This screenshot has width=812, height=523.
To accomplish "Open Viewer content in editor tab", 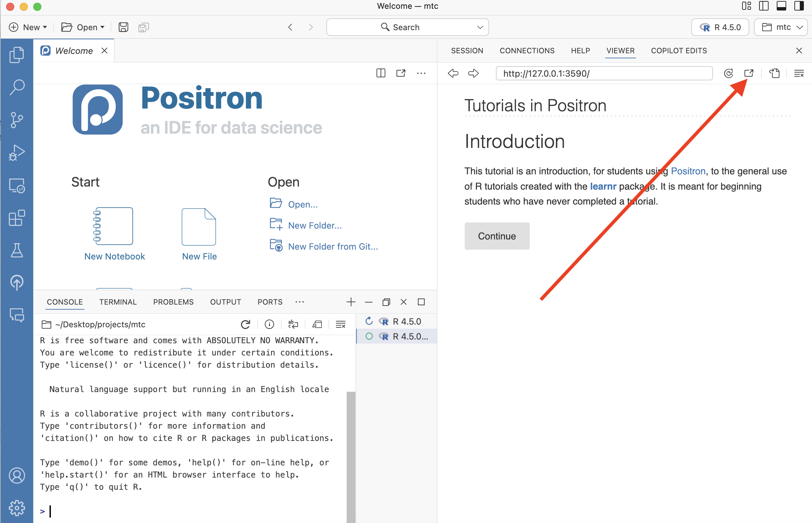I will 774,73.
